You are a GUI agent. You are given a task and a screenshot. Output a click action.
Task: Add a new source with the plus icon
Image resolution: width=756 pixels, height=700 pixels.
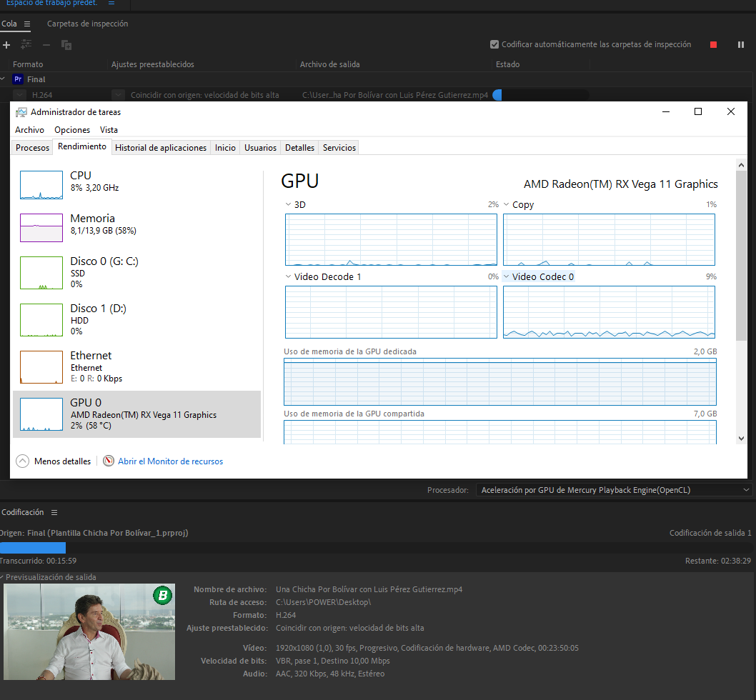tap(6, 45)
